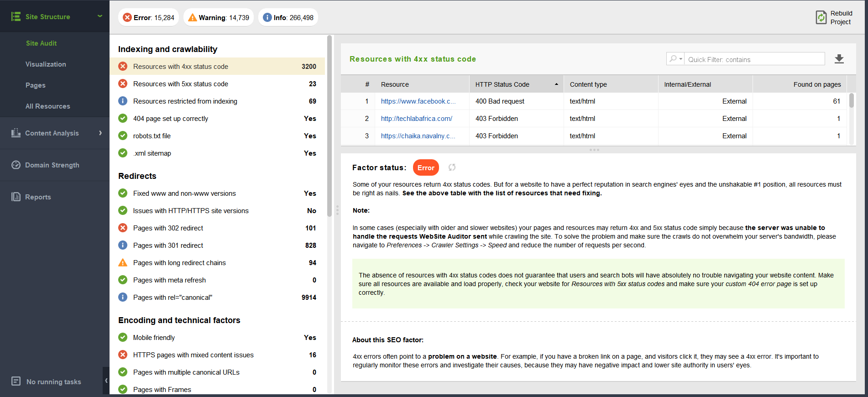Open the Quick Filter search options dropdown
Image resolution: width=868 pixels, height=397 pixels.
[x=675, y=59]
